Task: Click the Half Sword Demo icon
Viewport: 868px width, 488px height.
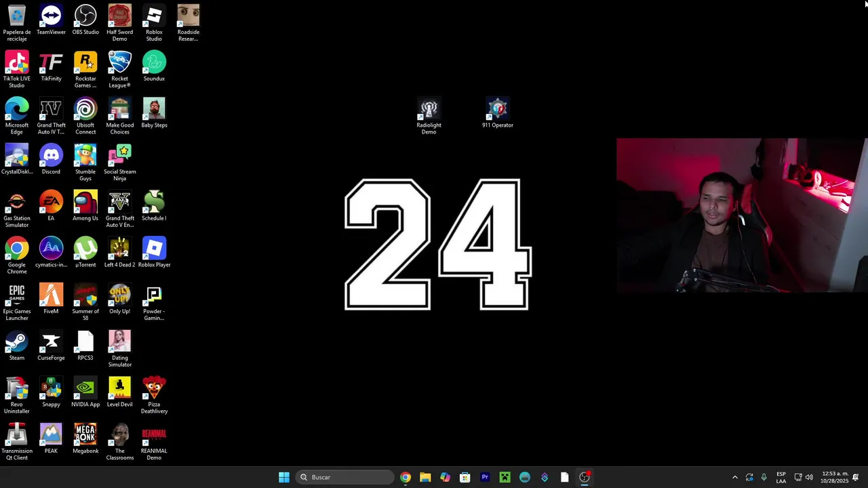Action: [x=119, y=23]
